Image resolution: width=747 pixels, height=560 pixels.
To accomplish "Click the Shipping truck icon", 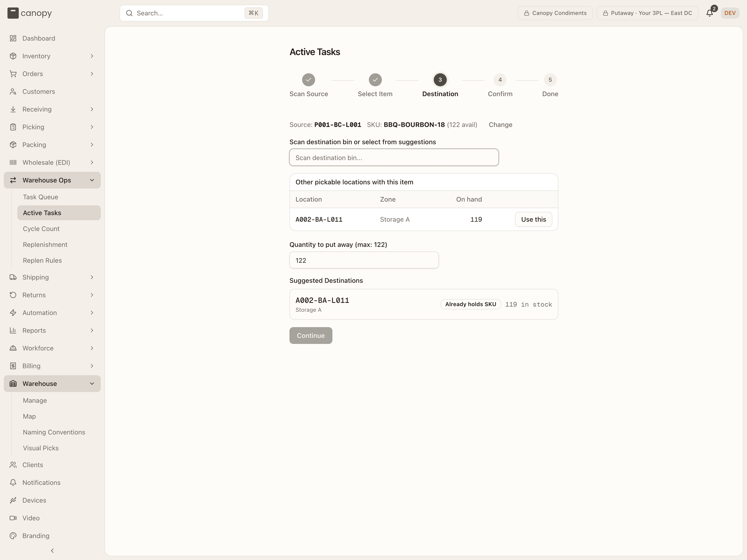I will (13, 277).
